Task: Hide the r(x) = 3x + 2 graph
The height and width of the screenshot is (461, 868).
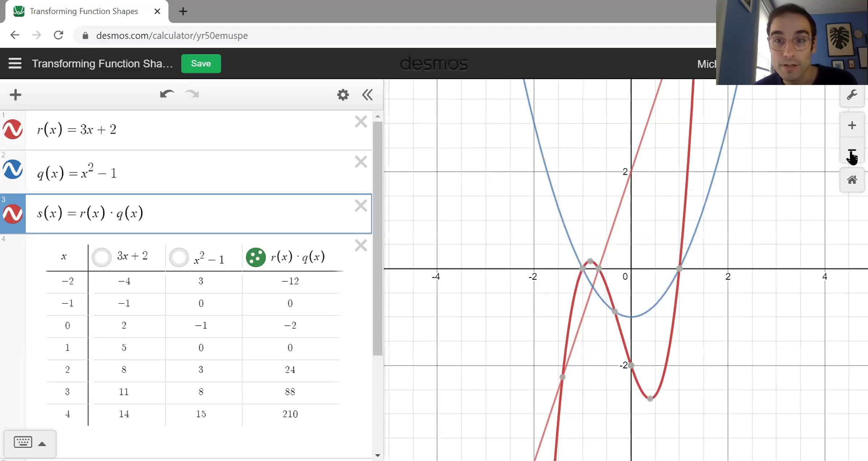Action: pos(13,129)
